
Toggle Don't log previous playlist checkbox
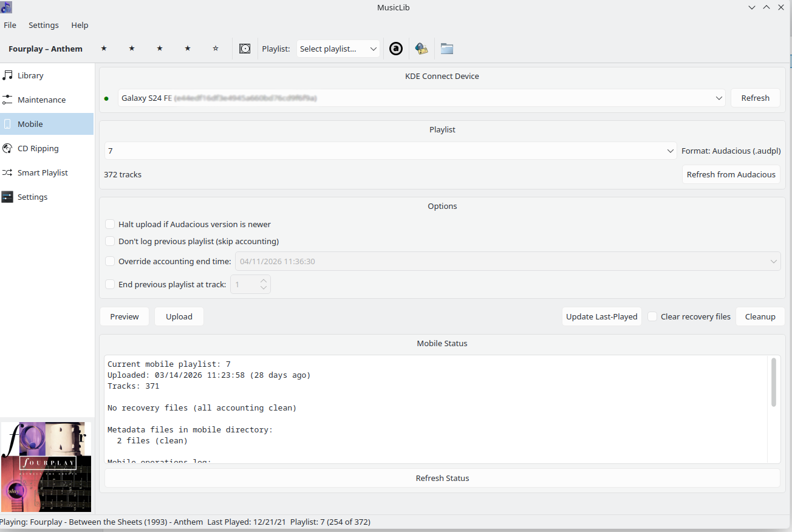pyautogui.click(x=110, y=241)
